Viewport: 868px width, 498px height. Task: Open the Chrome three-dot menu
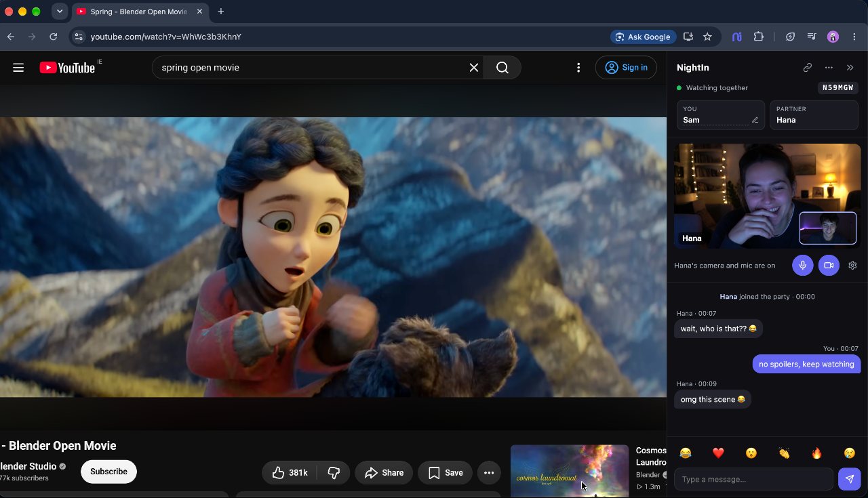click(855, 37)
